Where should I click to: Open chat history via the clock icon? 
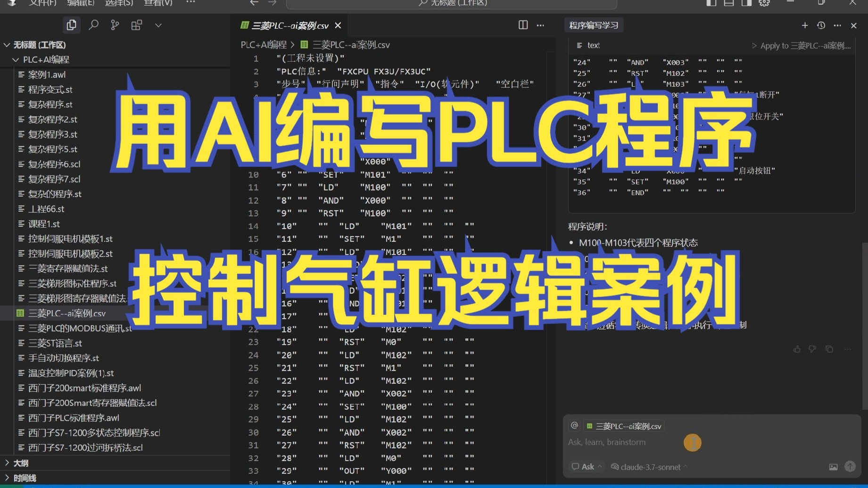coord(821,25)
